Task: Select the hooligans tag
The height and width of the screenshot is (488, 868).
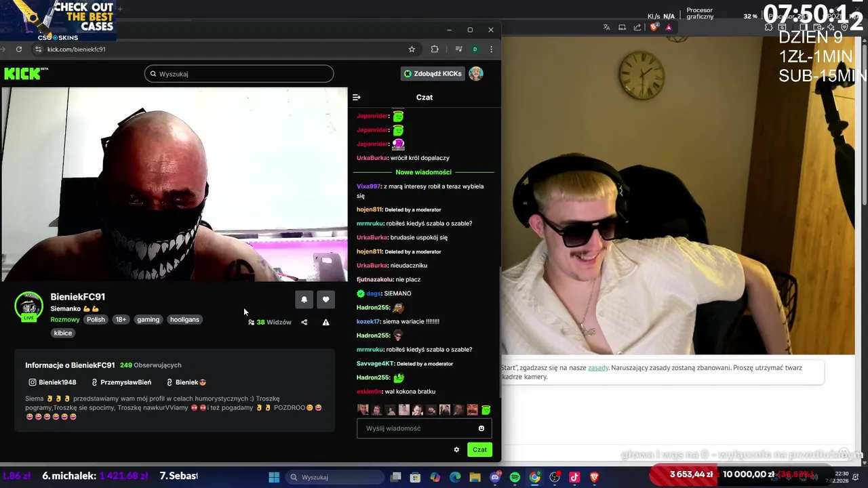Action: coord(184,320)
